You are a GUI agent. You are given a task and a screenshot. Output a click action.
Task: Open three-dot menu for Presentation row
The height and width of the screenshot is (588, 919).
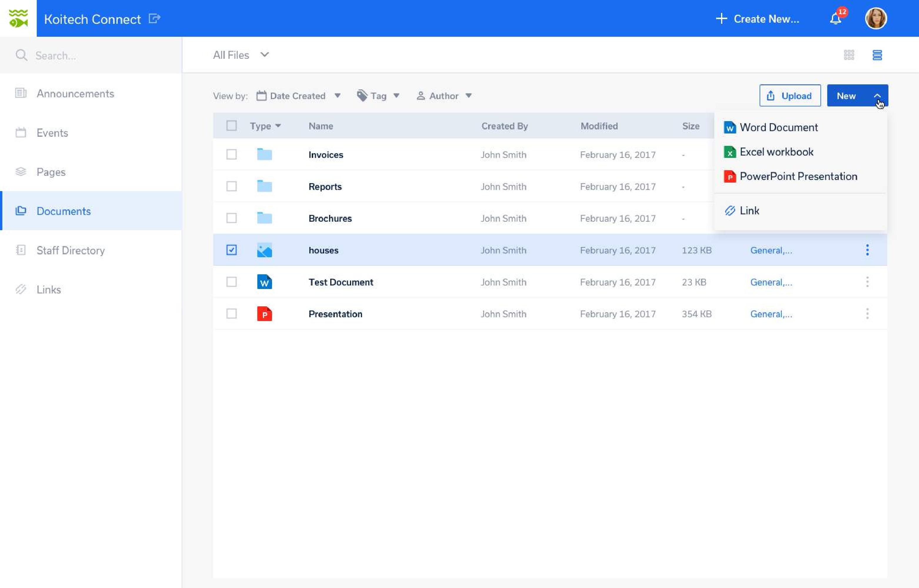pos(867,314)
